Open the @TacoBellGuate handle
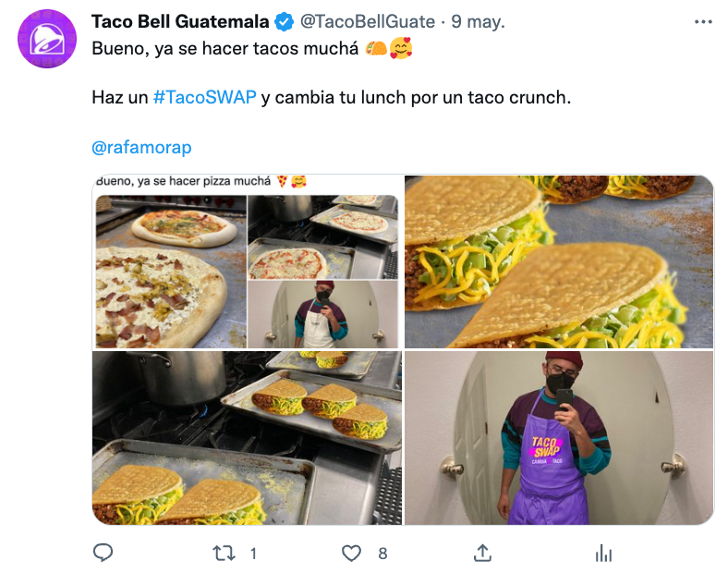Screen dimensions: 728x571 (x=368, y=22)
